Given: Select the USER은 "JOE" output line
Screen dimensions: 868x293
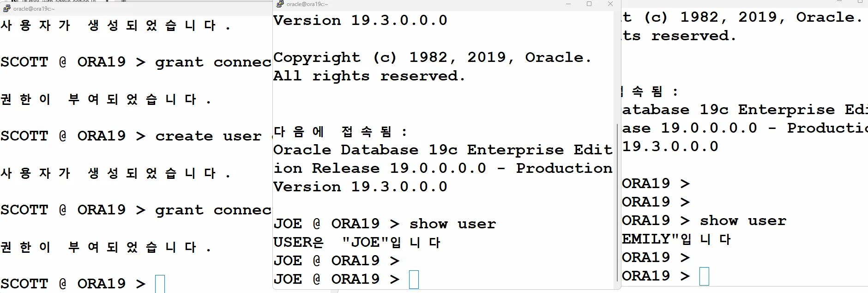Looking at the screenshot, I should [357, 243].
